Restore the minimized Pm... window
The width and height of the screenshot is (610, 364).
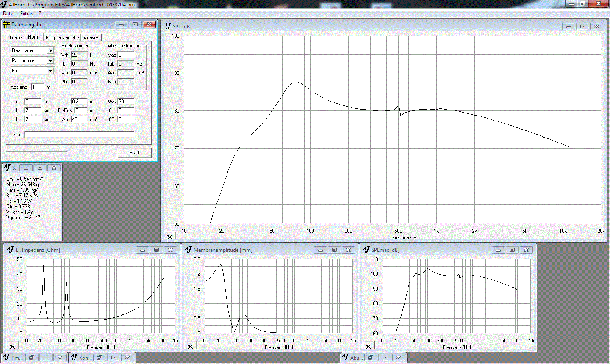pyautogui.click(x=32, y=358)
